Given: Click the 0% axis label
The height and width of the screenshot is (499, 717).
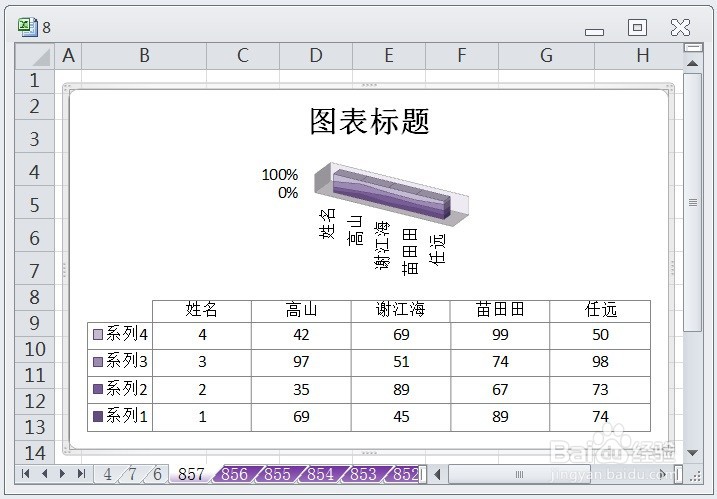Looking at the screenshot, I should [288, 193].
